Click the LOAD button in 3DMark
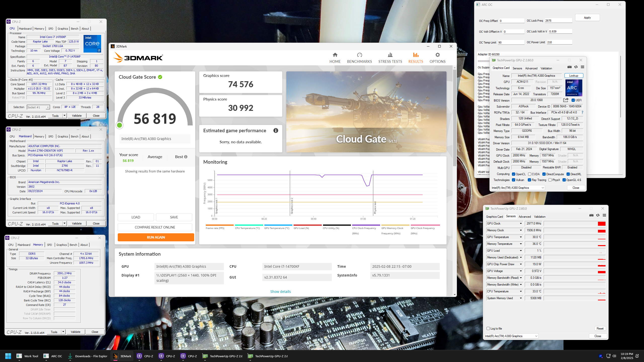Viewport: 644px width, 362px height. coord(136,217)
